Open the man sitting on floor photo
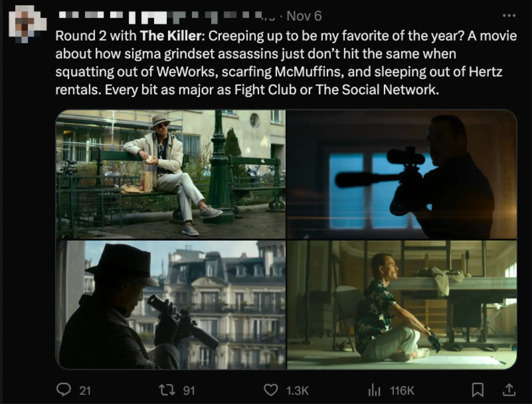 coord(401,305)
